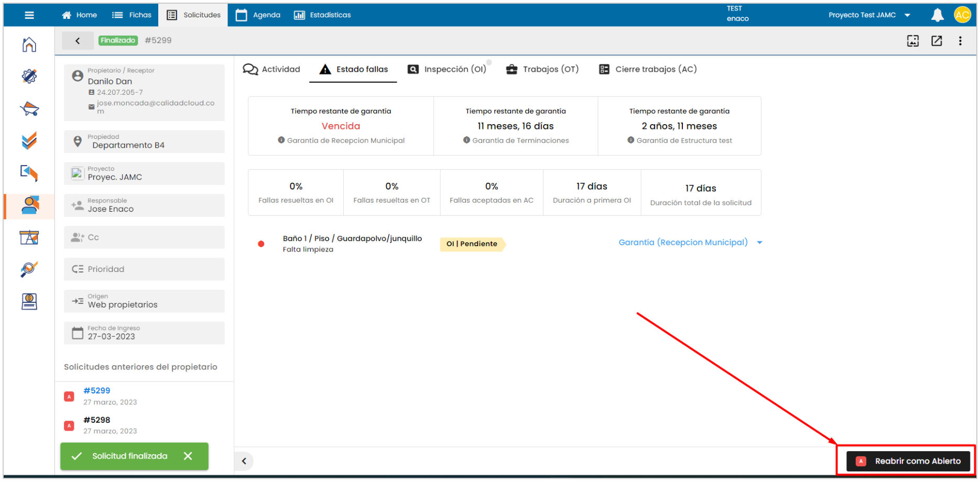
Task: Click the #5299 request number in header
Action: pos(158,40)
